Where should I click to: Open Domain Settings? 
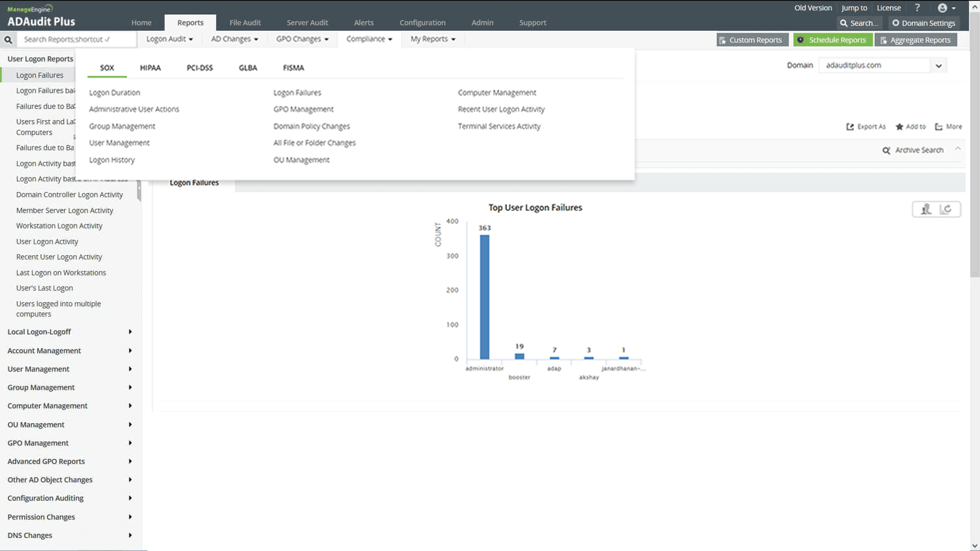[924, 23]
